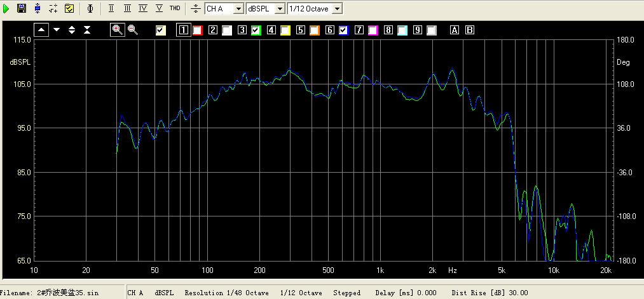Select the THD distortion button
This screenshot has width=644, height=299.
(x=175, y=8)
